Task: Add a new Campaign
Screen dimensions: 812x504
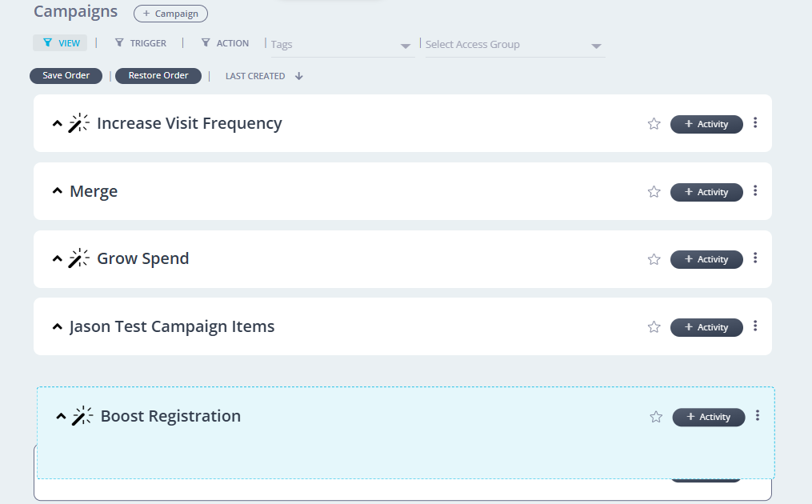Action: pos(170,14)
